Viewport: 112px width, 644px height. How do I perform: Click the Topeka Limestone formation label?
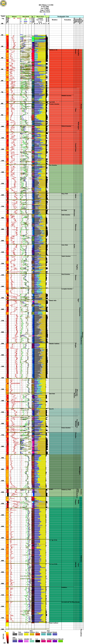[66, 256]
